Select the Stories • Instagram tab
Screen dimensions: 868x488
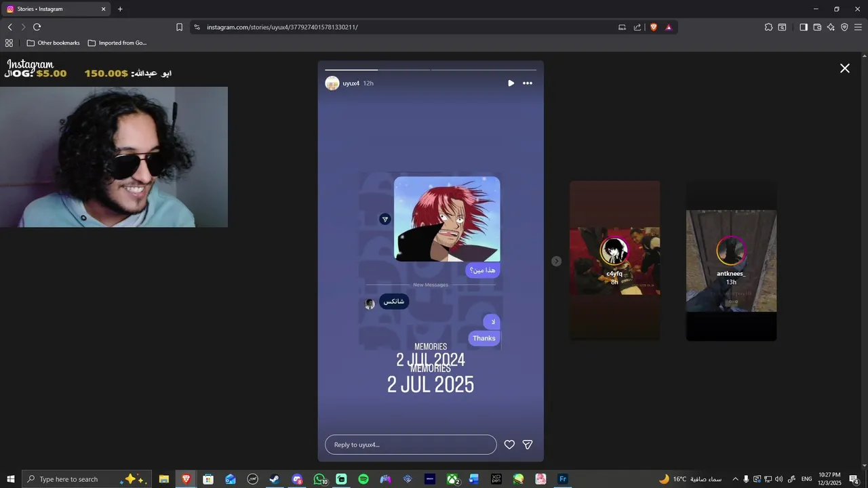[56, 9]
